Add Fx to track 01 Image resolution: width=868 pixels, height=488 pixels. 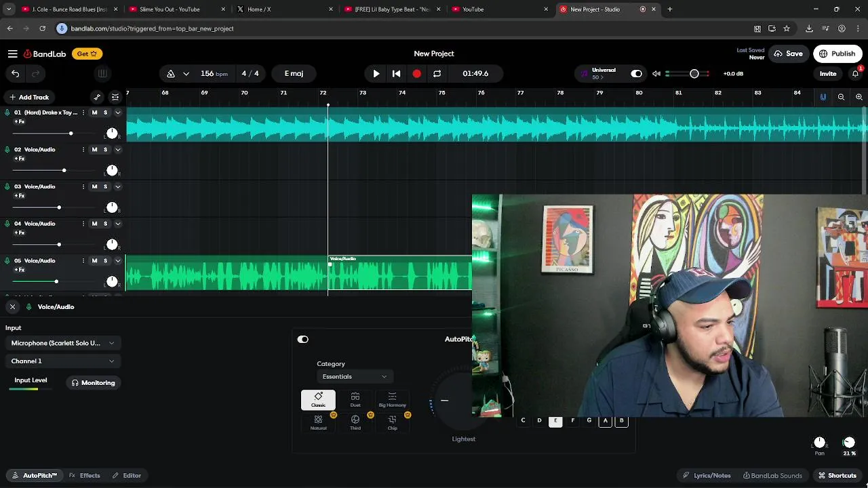20,122
